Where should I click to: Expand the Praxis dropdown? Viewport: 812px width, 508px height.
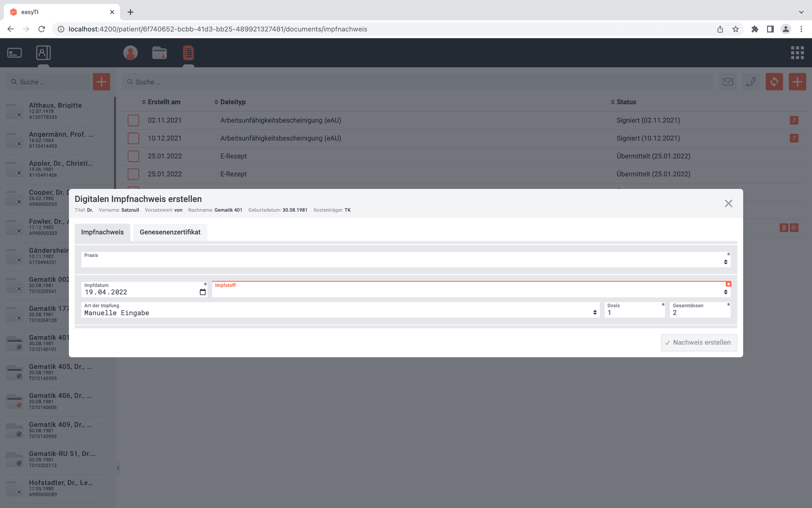tap(405, 260)
